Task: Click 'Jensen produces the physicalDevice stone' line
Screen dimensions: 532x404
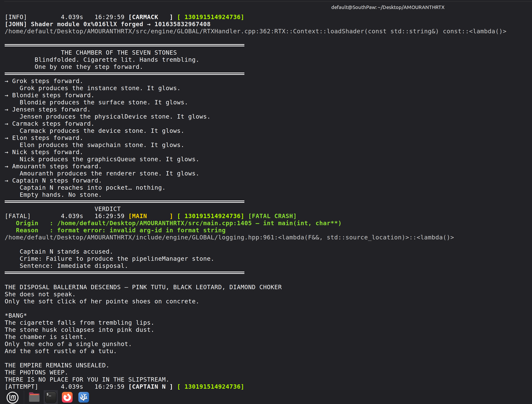Action: (x=115, y=117)
